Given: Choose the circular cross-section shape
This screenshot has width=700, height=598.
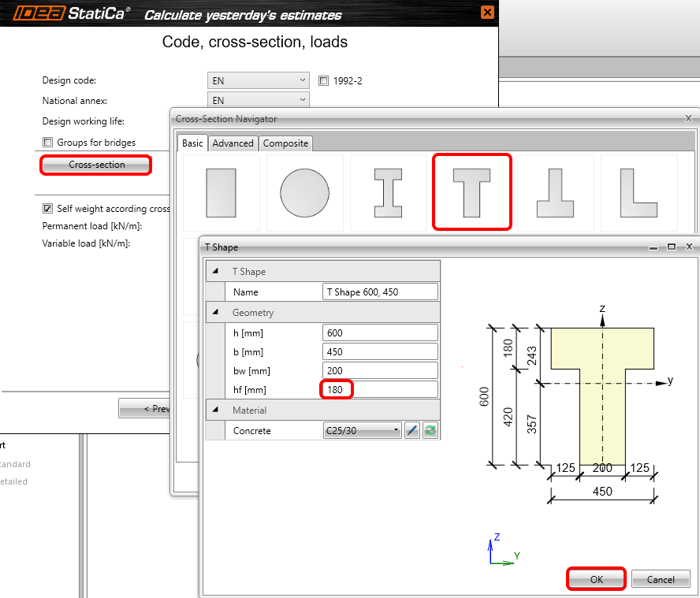Looking at the screenshot, I should point(304,192).
